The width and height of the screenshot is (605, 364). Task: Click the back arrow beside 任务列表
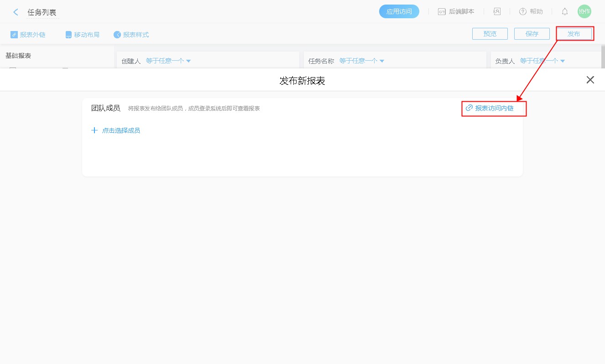(16, 12)
